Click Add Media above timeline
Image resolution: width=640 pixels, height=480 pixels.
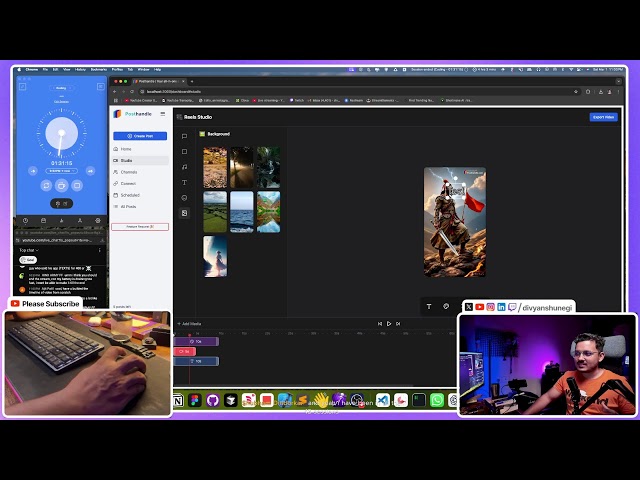click(189, 324)
